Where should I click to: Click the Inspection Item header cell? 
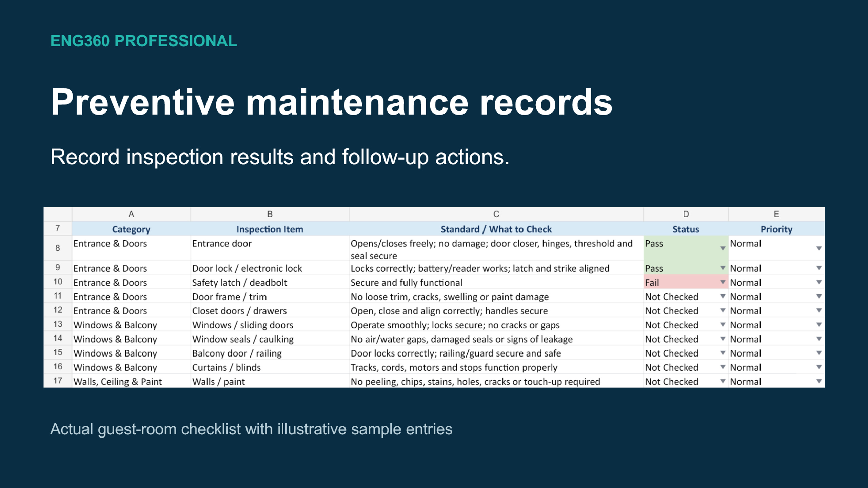pos(270,229)
